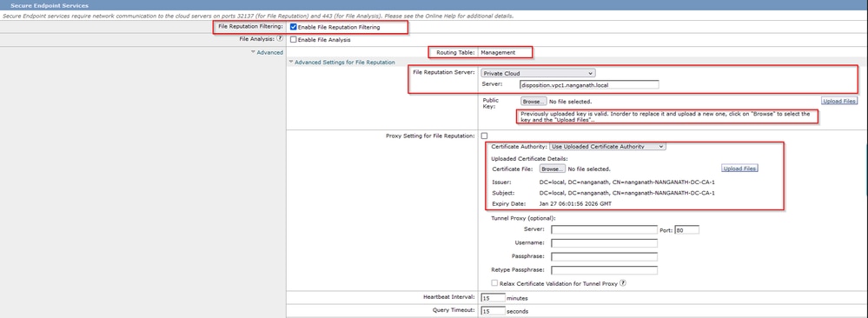Viewport: 868px width, 318px height.
Task: Edit the private cloud Server hostname field
Action: (590, 85)
